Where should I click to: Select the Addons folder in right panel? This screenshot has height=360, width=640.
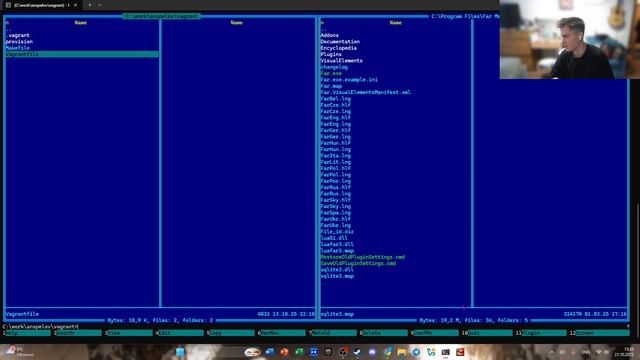point(329,35)
